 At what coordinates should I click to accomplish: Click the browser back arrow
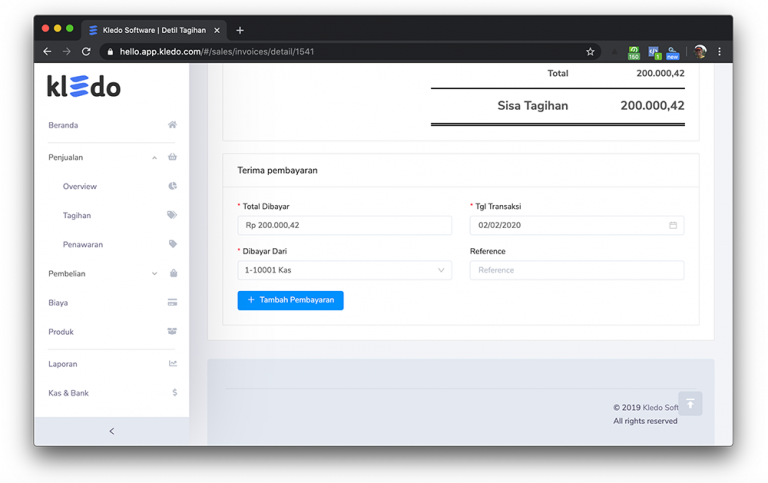coord(47,51)
